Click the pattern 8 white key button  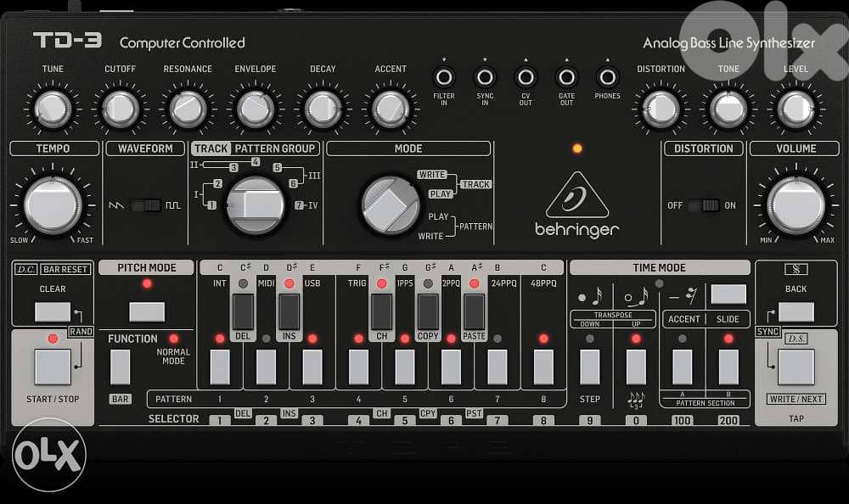543,367
